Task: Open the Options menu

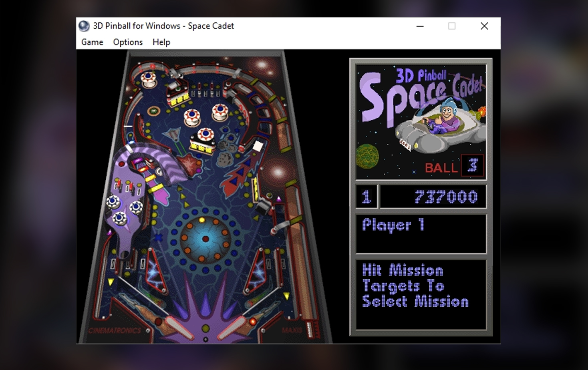Action: [127, 42]
